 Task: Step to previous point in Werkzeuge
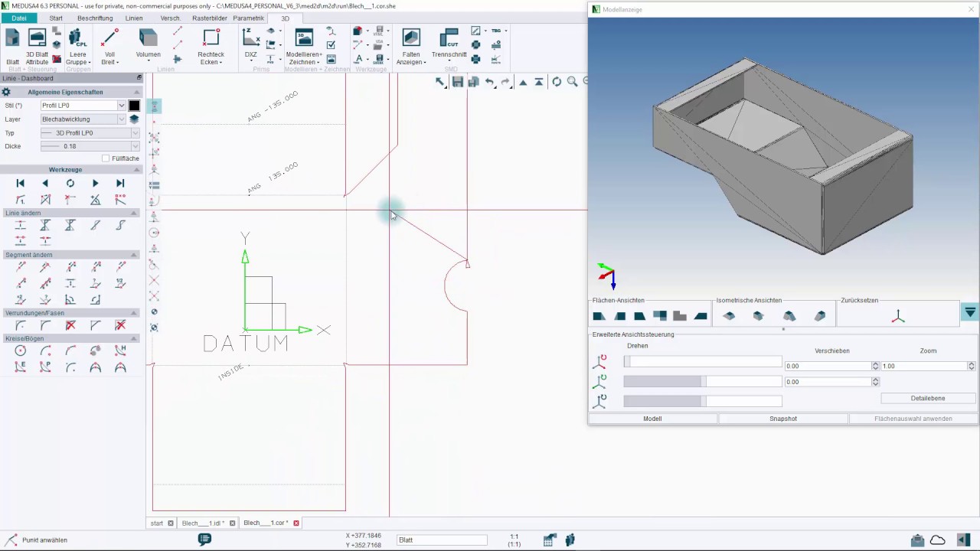(x=45, y=184)
